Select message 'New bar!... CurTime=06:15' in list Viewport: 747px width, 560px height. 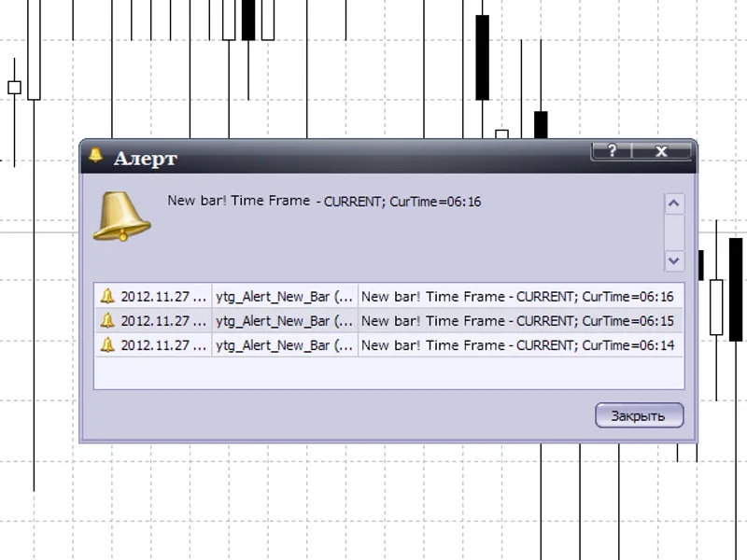(518, 321)
